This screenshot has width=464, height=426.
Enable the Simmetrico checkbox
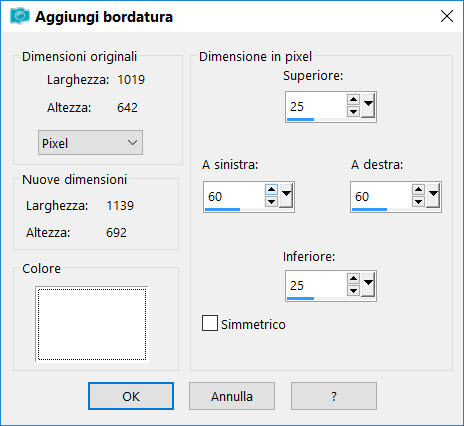(210, 323)
